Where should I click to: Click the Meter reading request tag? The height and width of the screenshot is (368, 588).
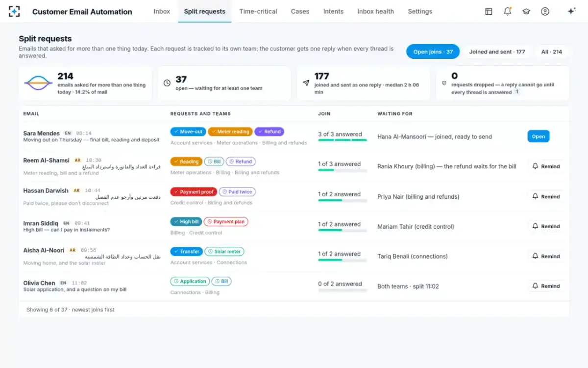(x=230, y=131)
